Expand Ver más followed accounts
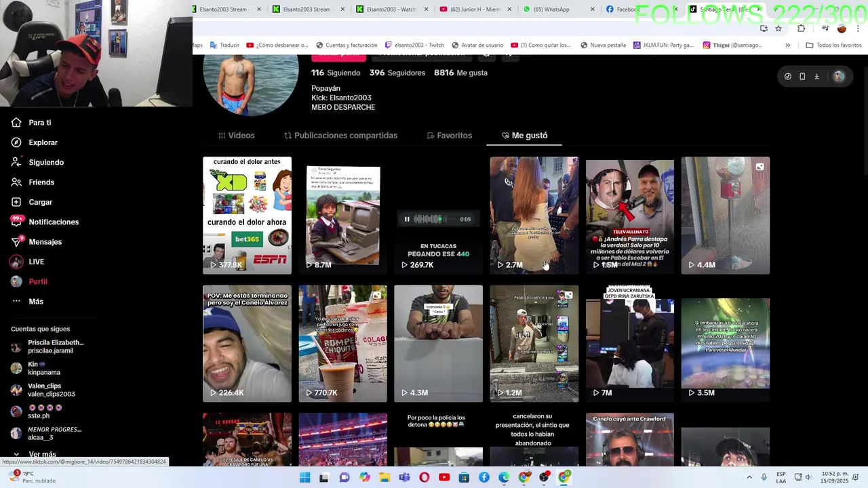Image resolution: width=868 pixels, height=488 pixels. pos(42,454)
